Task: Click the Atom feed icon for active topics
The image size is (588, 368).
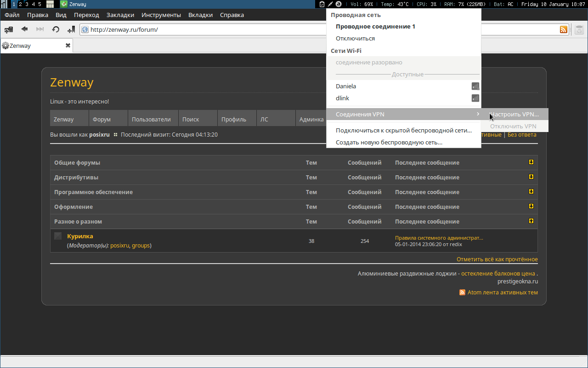Action: coord(463,293)
